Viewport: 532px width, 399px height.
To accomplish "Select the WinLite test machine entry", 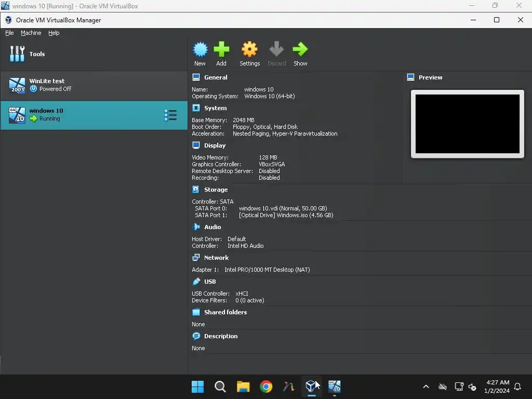I will point(94,86).
